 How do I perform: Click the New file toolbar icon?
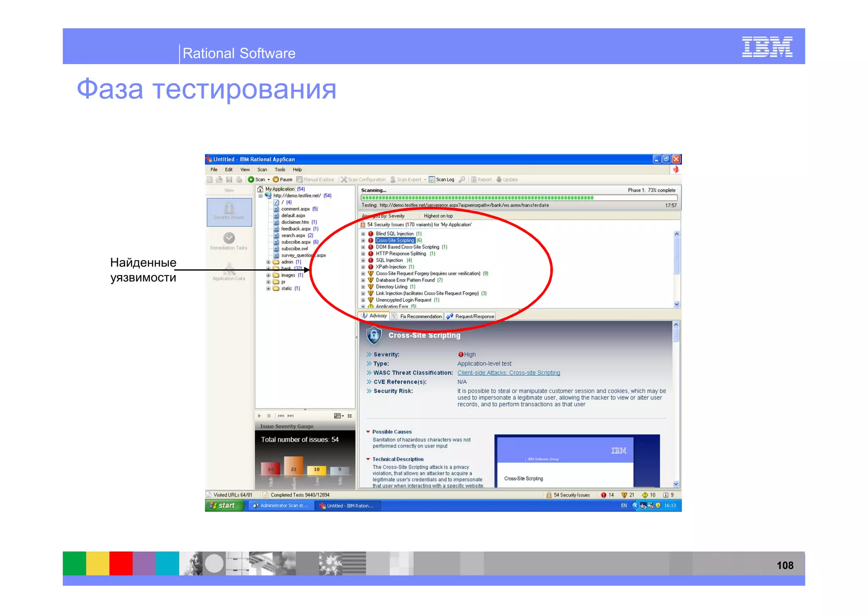tap(210, 179)
